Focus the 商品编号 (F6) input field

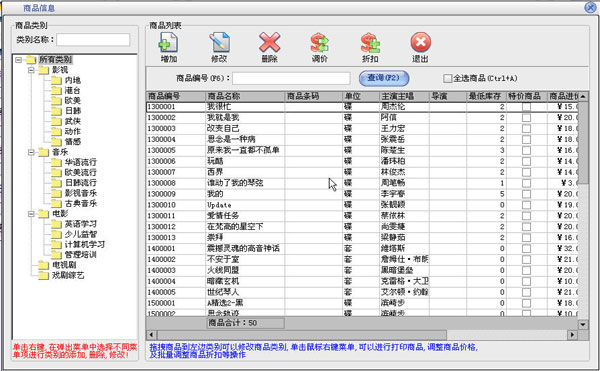pos(291,78)
